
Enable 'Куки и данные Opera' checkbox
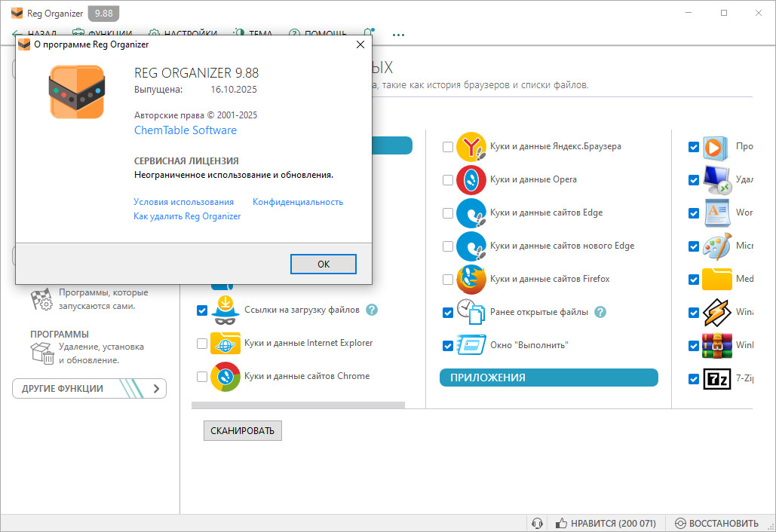(448, 180)
